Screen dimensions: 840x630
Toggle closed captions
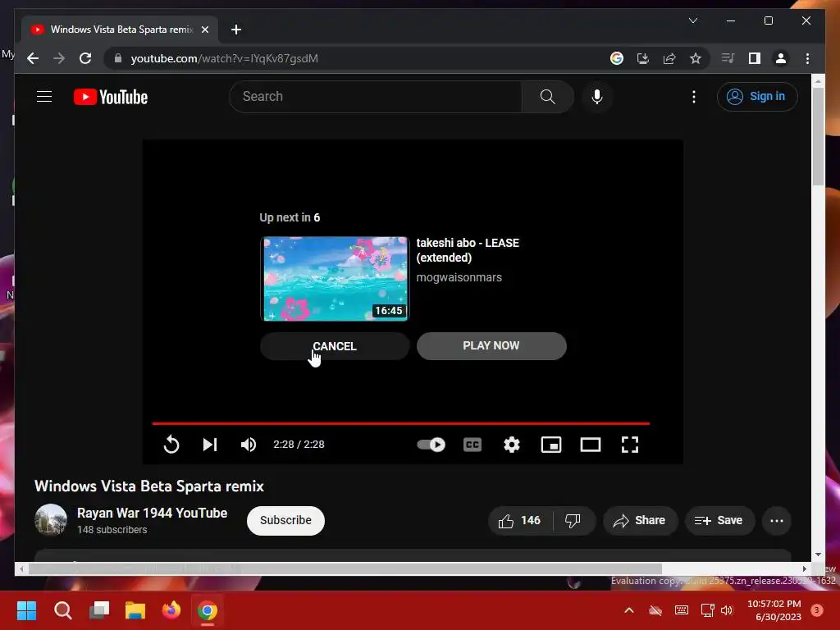472,444
